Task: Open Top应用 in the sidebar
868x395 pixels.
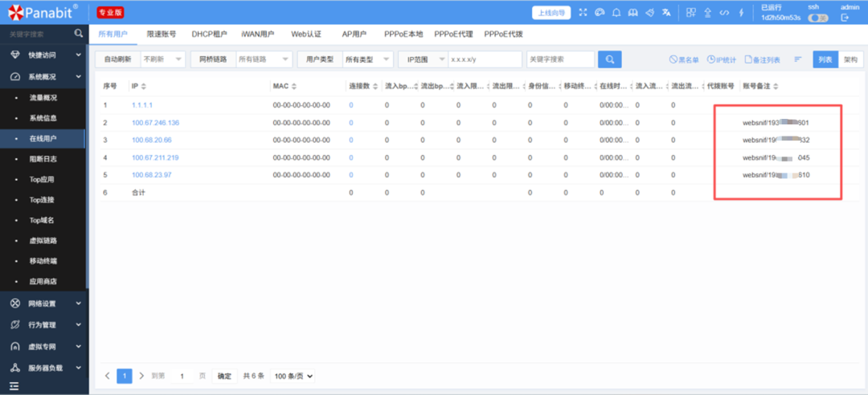Action: (x=42, y=180)
